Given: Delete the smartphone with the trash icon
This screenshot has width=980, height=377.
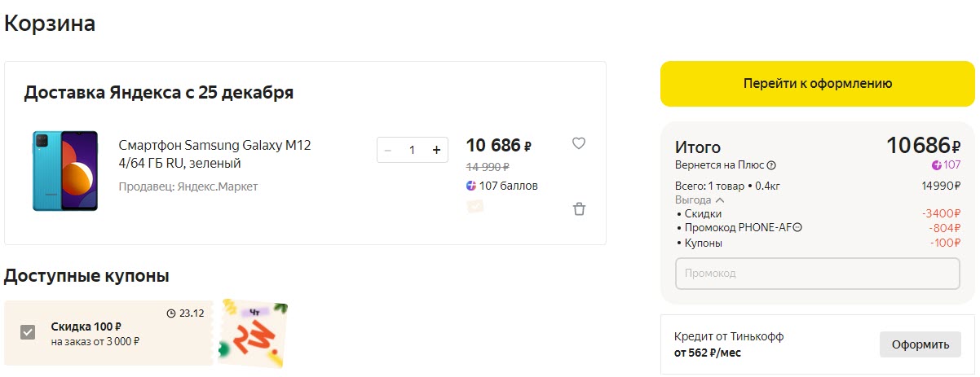Looking at the screenshot, I should [579, 209].
